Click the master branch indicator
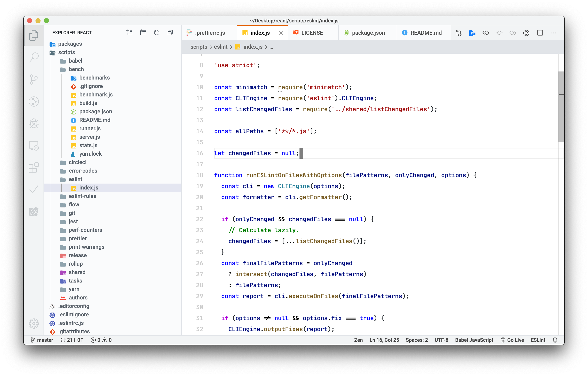Image resolution: width=588 pixels, height=376 pixels. pos(42,340)
